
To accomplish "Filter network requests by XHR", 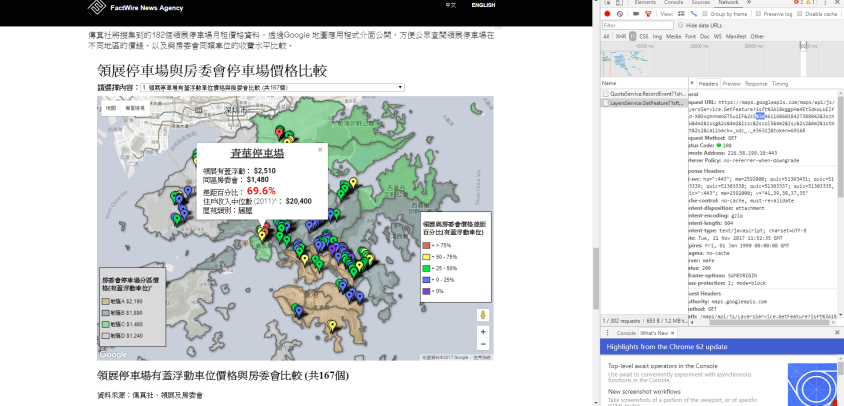I will (x=621, y=36).
